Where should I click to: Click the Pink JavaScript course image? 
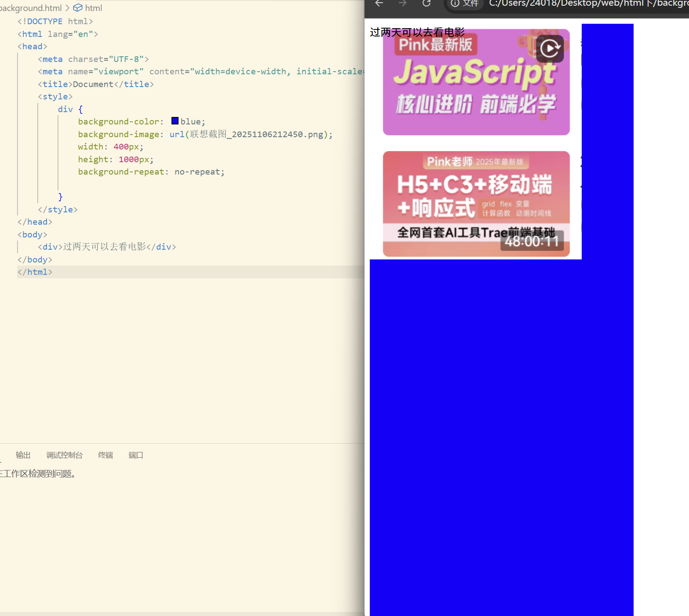[x=476, y=82]
